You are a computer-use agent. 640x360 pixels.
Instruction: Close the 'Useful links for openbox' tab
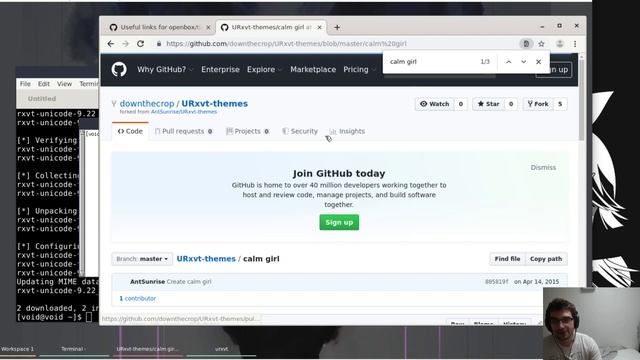tap(208, 27)
